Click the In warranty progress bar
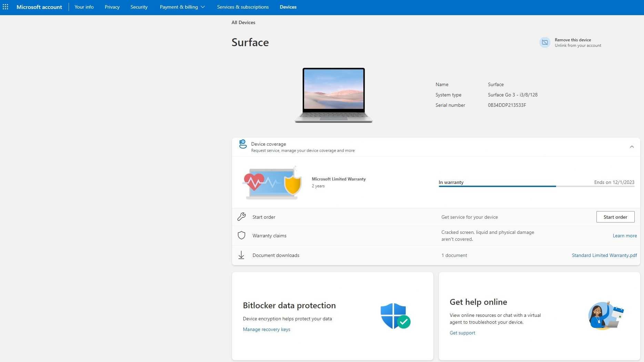644x362 pixels. pyautogui.click(x=536, y=186)
